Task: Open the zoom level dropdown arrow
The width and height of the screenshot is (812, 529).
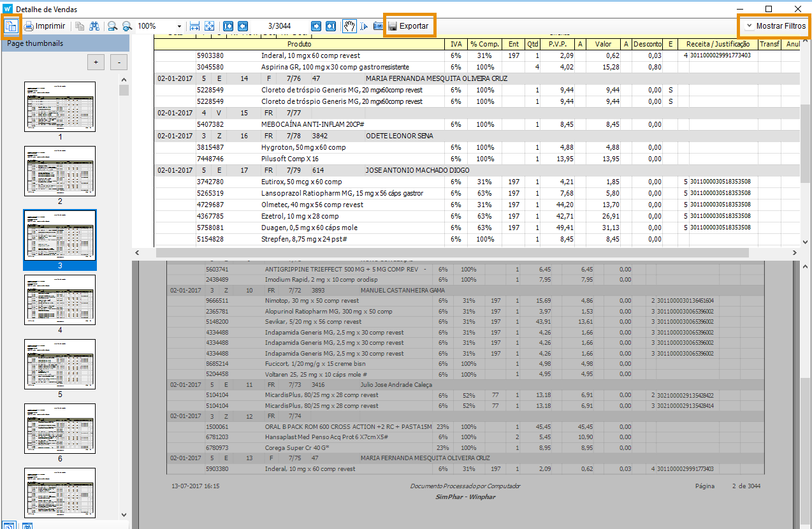Action: coord(179,26)
